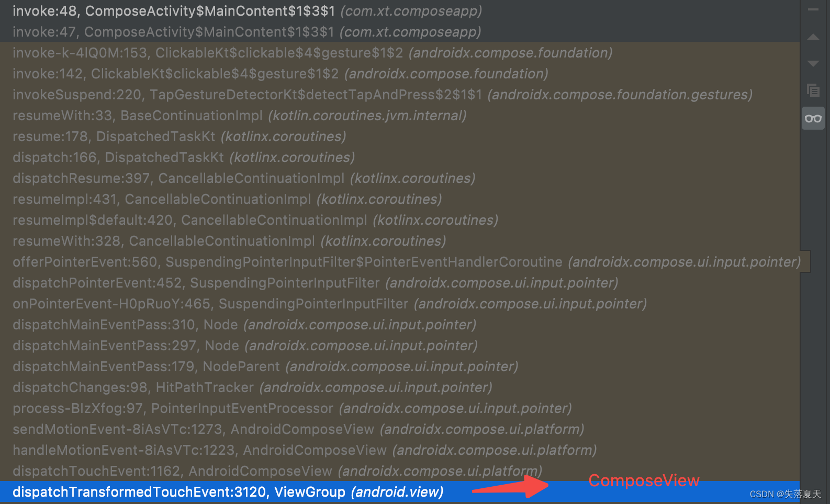The height and width of the screenshot is (504, 830).
Task: Click the up arrow frame navigation icon
Action: [813, 37]
